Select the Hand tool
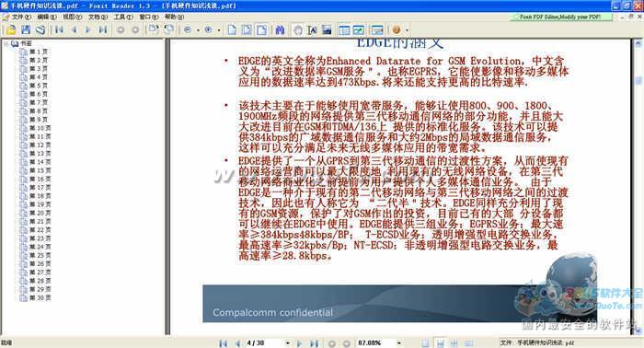The height and width of the screenshot is (348, 644). 298,30
